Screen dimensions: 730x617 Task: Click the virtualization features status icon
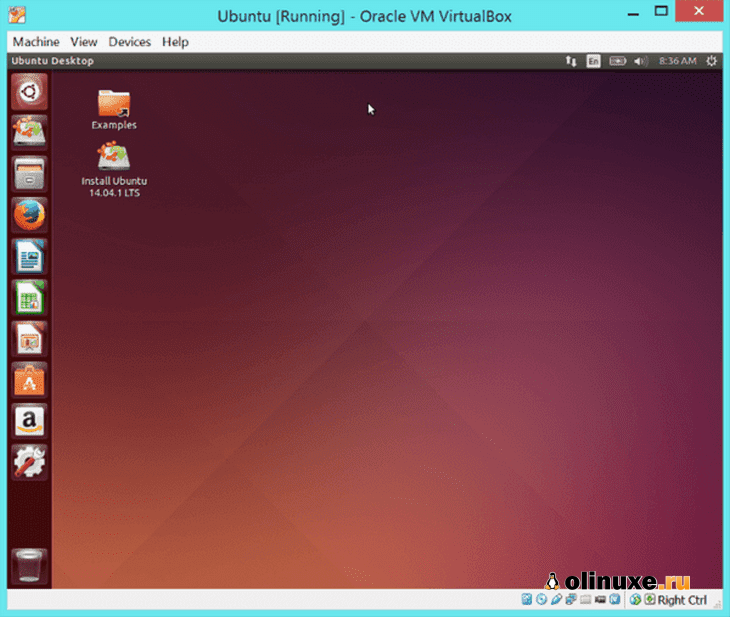pyautogui.click(x=615, y=599)
